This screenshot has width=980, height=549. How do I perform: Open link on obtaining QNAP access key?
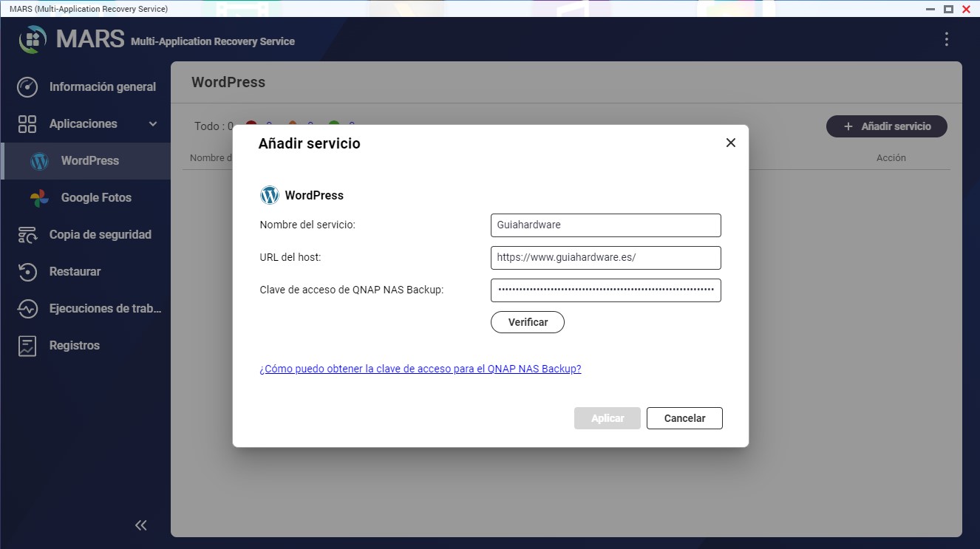[x=421, y=369]
